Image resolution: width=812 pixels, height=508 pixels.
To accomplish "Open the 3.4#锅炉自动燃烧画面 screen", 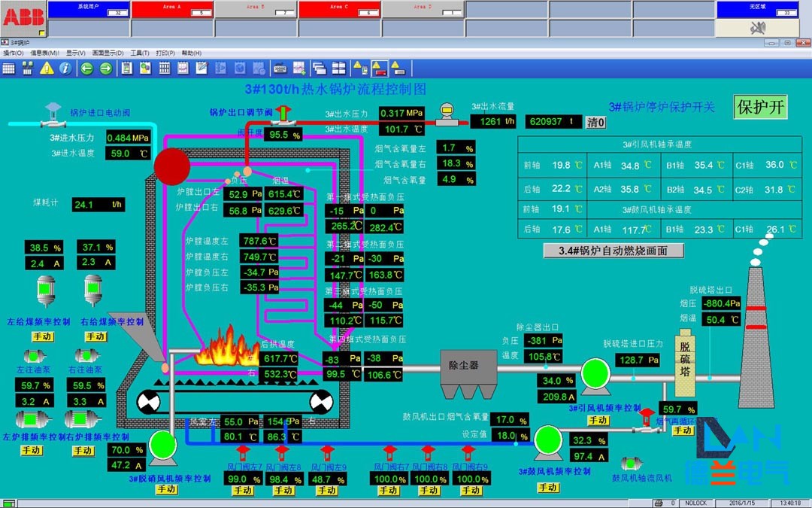I will (613, 251).
